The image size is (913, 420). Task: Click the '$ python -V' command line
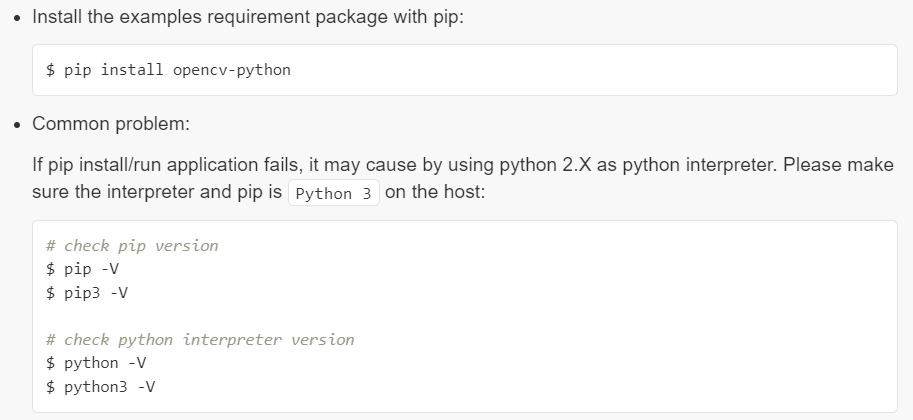coord(96,363)
